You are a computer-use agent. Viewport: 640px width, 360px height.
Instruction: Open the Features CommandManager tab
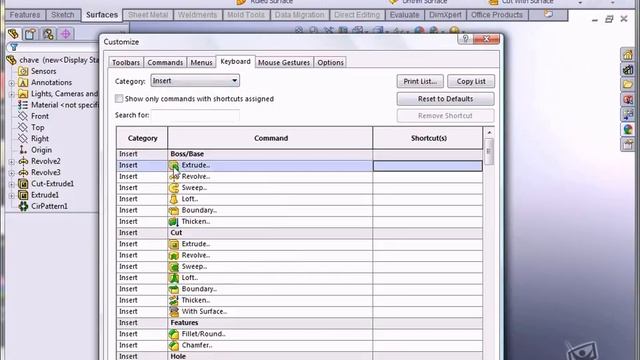click(x=25, y=15)
